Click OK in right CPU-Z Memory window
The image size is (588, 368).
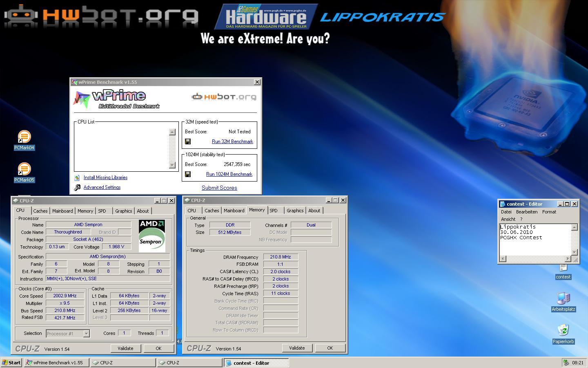click(x=330, y=348)
